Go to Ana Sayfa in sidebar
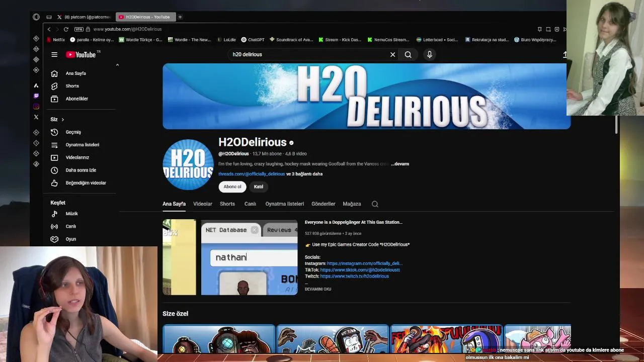 point(75,73)
